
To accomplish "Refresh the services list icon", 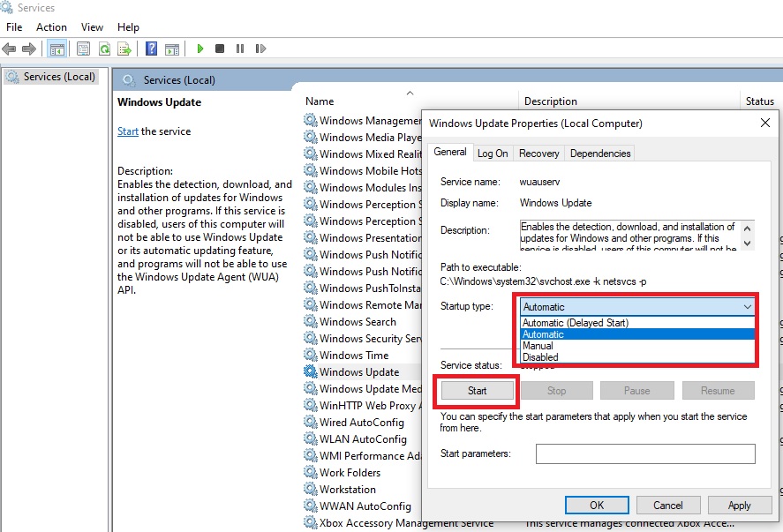I will point(104,49).
